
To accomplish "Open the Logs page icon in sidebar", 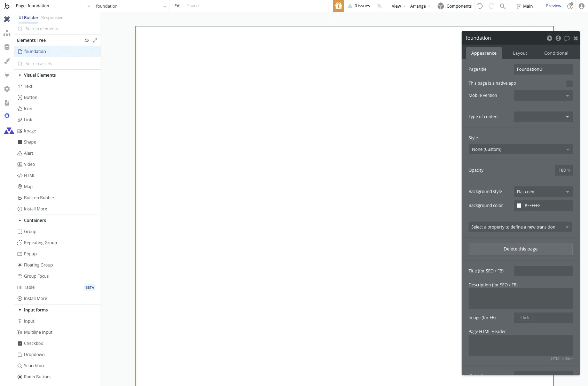I will coord(7,103).
